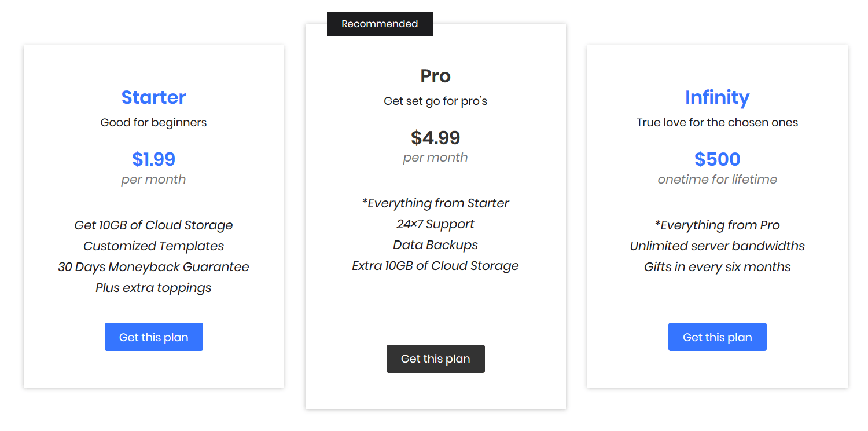Screen dimensions: 868x431
Task: Click Get 10GB of Cloud Storage feature
Action: pyautogui.click(x=153, y=225)
